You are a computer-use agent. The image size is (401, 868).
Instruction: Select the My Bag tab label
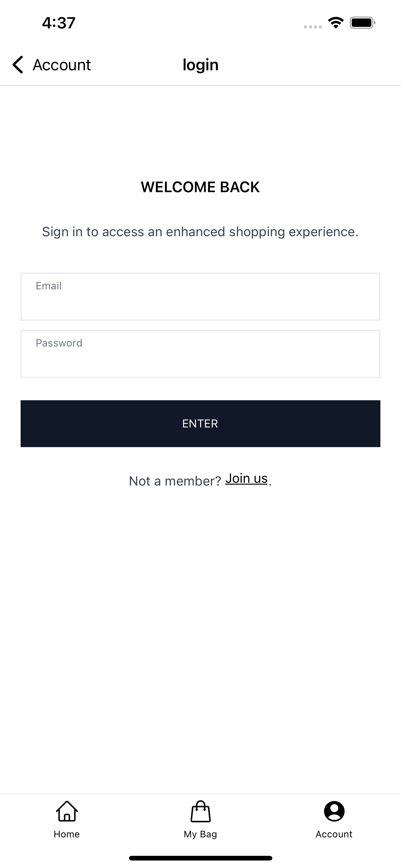[200, 834]
